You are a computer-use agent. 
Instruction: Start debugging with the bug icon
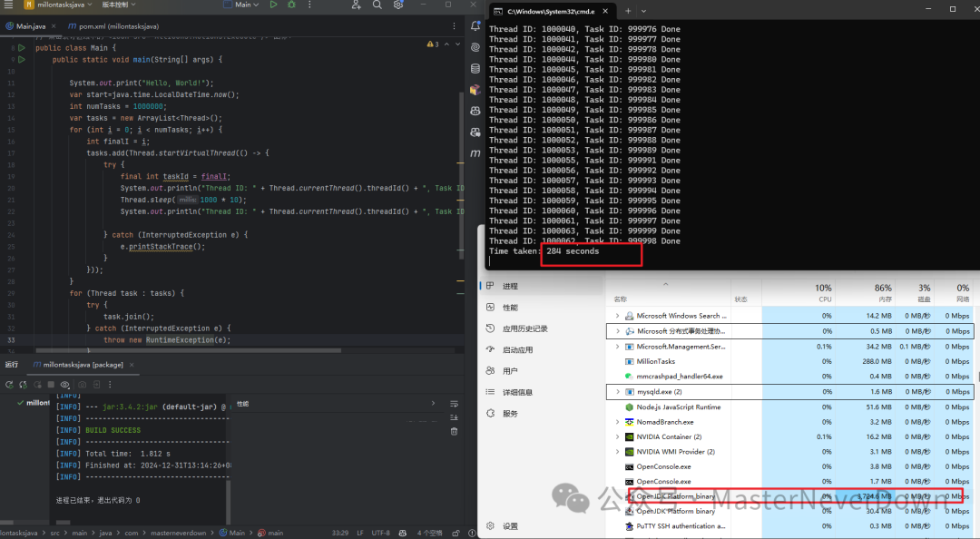(291, 5)
